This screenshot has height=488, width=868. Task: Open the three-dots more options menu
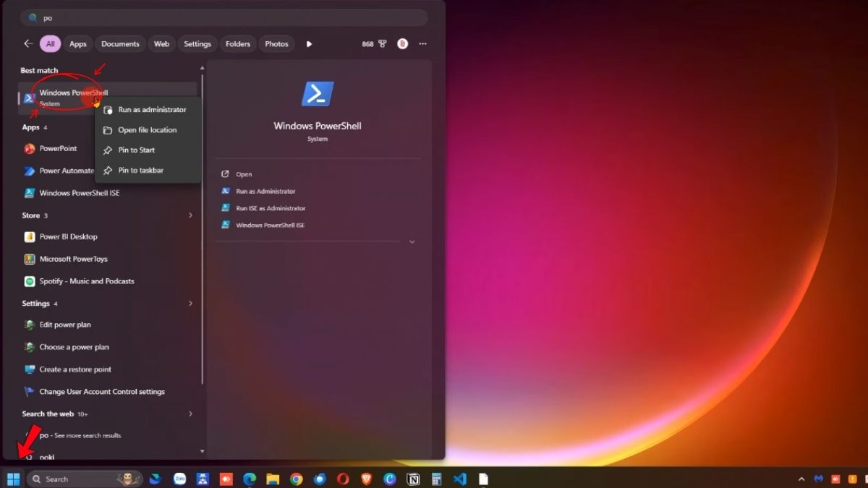point(422,43)
